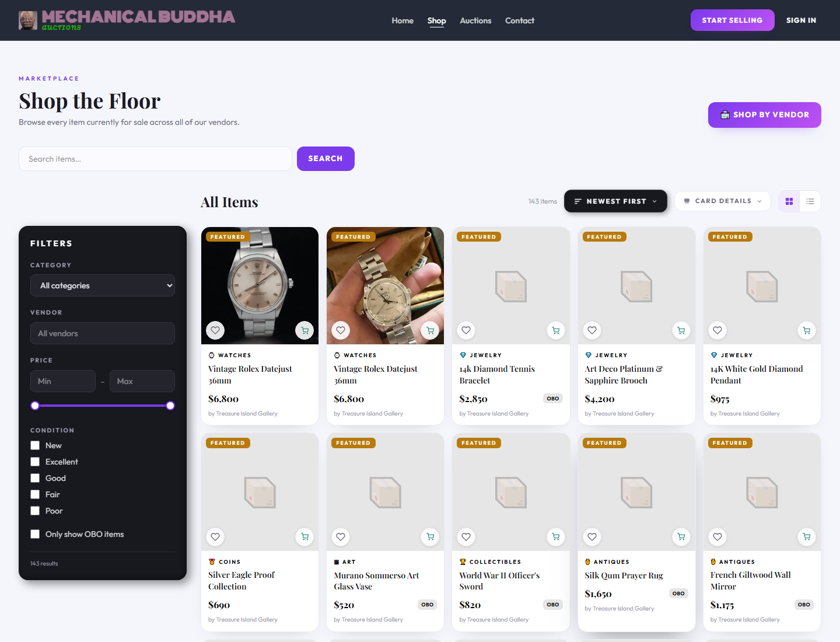Click the Collectibles trophy icon on Sword card
The width and height of the screenshot is (840, 642).
coord(463,562)
